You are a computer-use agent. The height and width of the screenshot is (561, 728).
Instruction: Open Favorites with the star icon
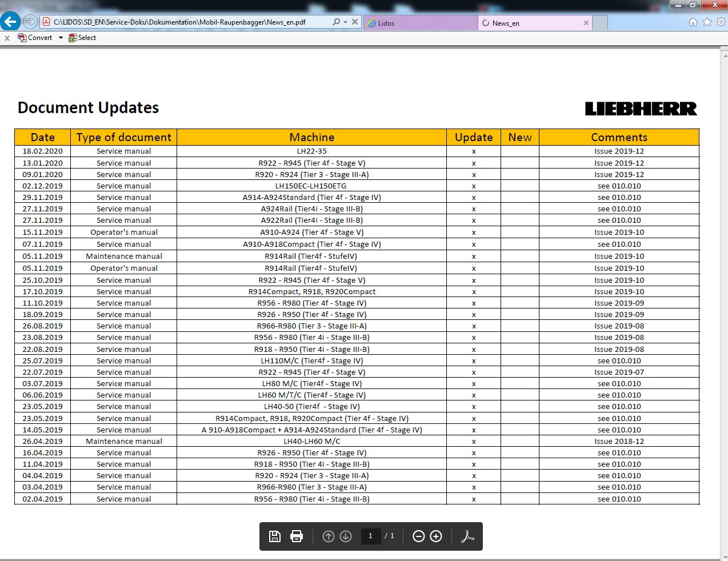point(707,22)
